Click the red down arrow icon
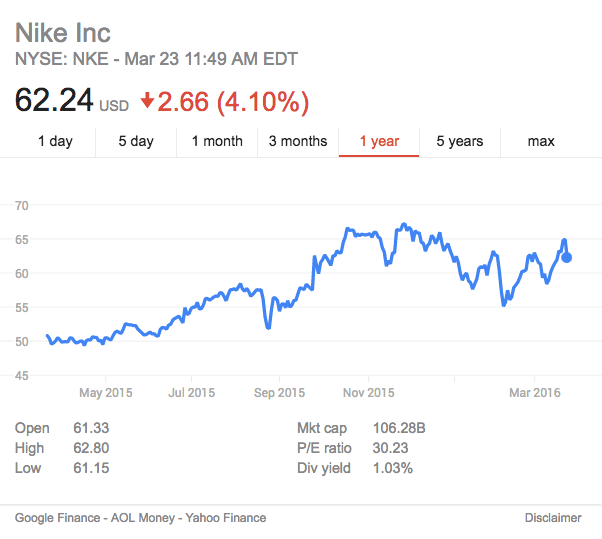The width and height of the screenshot is (602, 539). coord(147,100)
